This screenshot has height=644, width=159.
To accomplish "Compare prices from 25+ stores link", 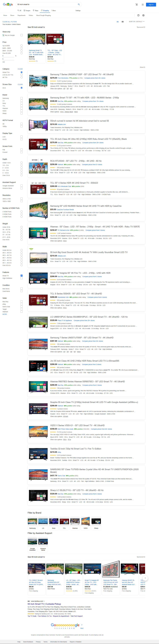I will click(x=95, y=78).
